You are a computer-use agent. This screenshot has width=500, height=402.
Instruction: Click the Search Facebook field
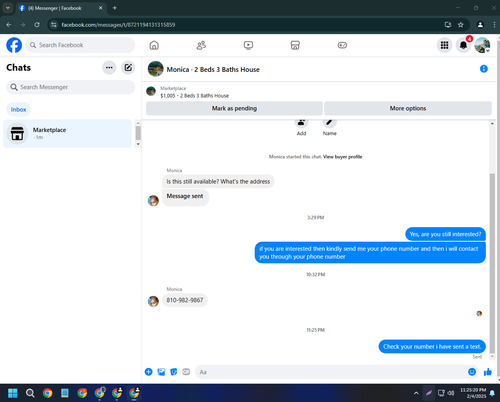[80, 45]
